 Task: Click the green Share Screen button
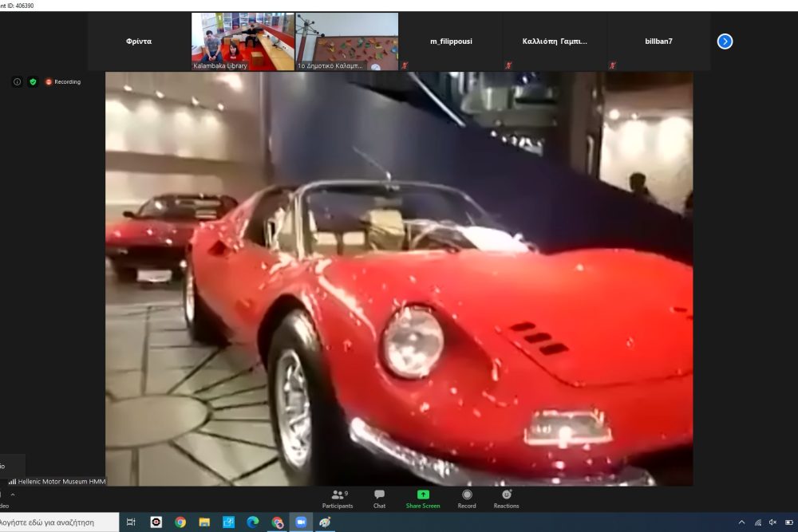tap(422, 499)
